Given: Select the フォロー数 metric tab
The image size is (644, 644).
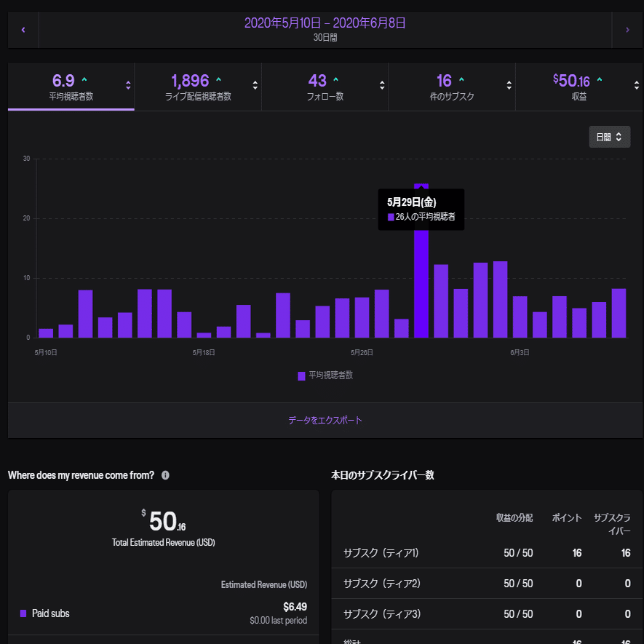Looking at the screenshot, I should pyautogui.click(x=325, y=87).
